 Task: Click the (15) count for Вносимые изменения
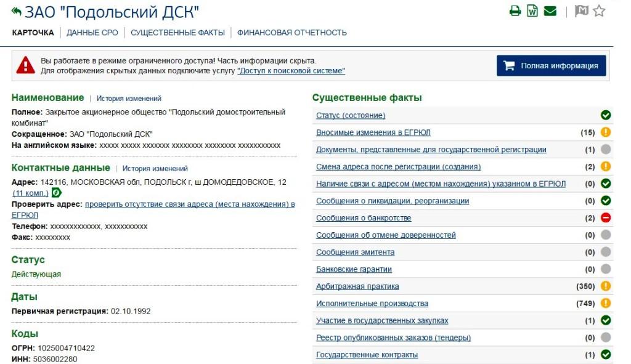tap(587, 132)
